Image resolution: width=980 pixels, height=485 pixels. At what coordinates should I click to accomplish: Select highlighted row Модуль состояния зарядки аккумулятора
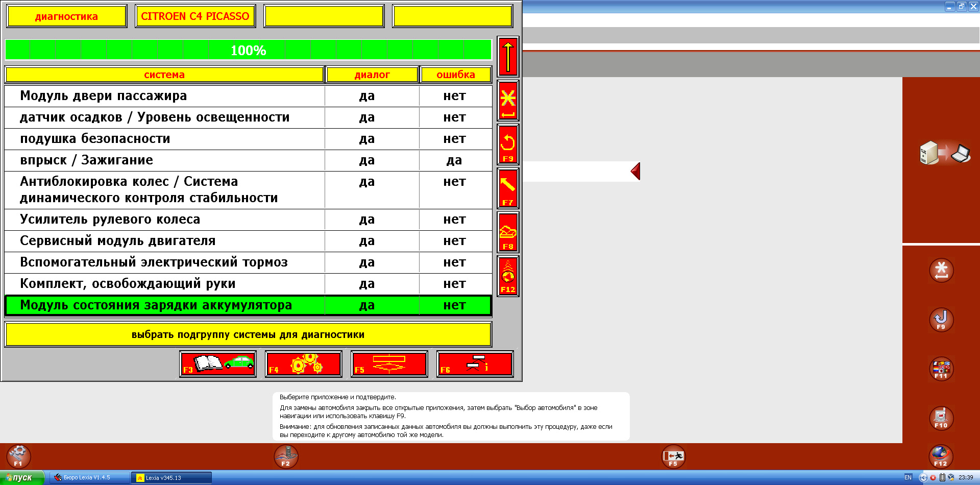pyautogui.click(x=248, y=305)
